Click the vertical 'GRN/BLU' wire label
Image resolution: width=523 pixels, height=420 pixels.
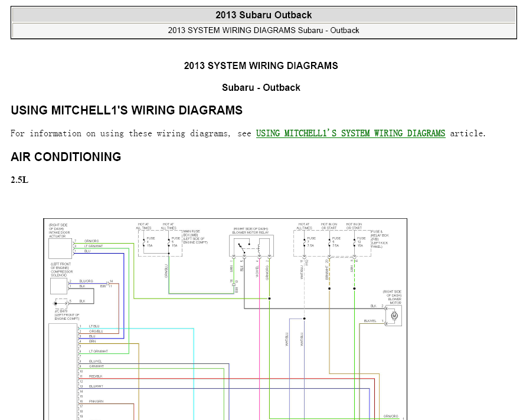pos(166,271)
